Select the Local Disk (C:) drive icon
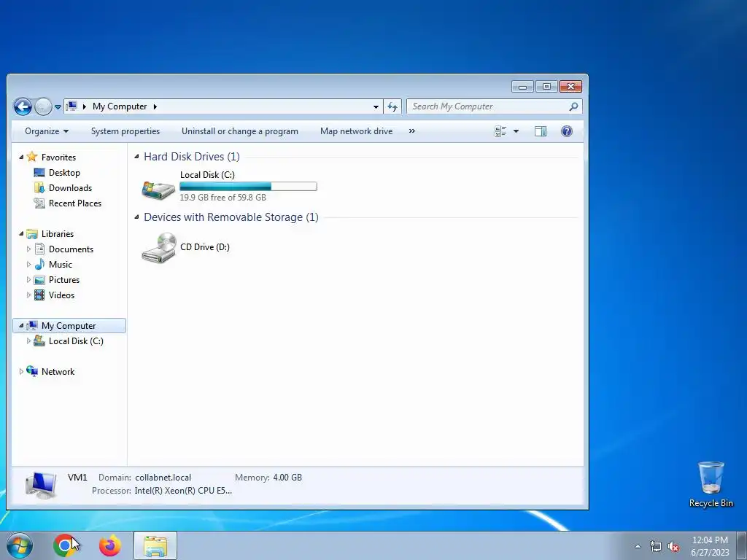This screenshot has width=747, height=560. [x=158, y=190]
